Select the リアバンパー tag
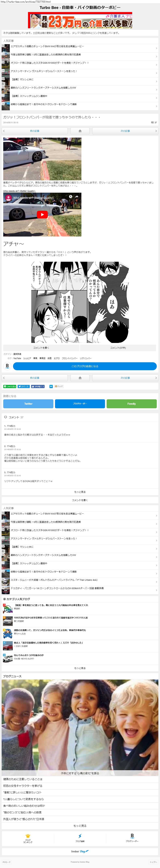Viewport: 160px width, 868px height. pos(86,358)
